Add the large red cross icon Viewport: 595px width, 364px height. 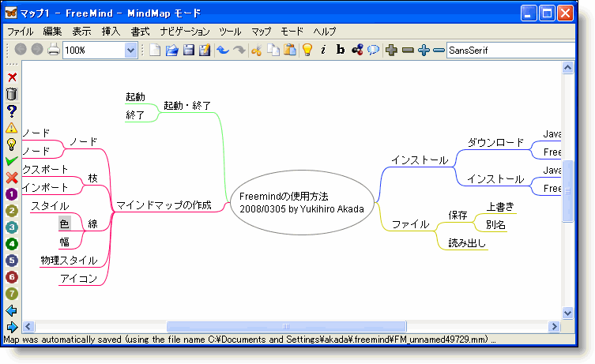[12, 178]
